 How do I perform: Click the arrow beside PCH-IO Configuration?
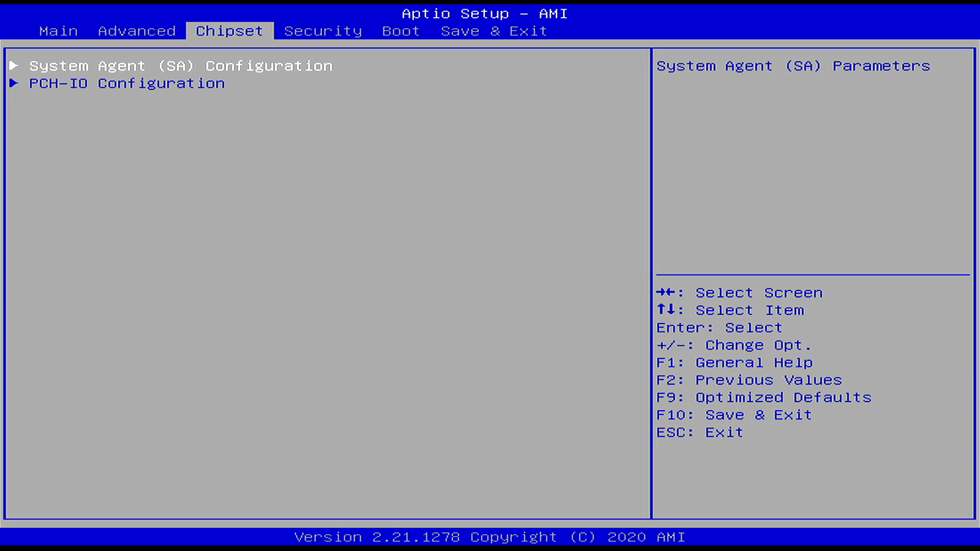pyautogui.click(x=14, y=83)
